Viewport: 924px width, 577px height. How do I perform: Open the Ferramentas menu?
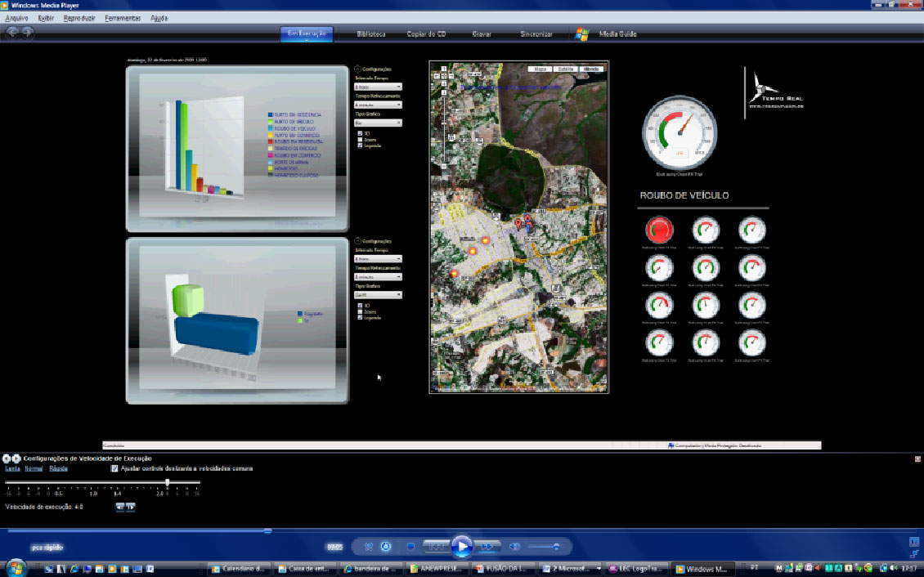click(123, 18)
